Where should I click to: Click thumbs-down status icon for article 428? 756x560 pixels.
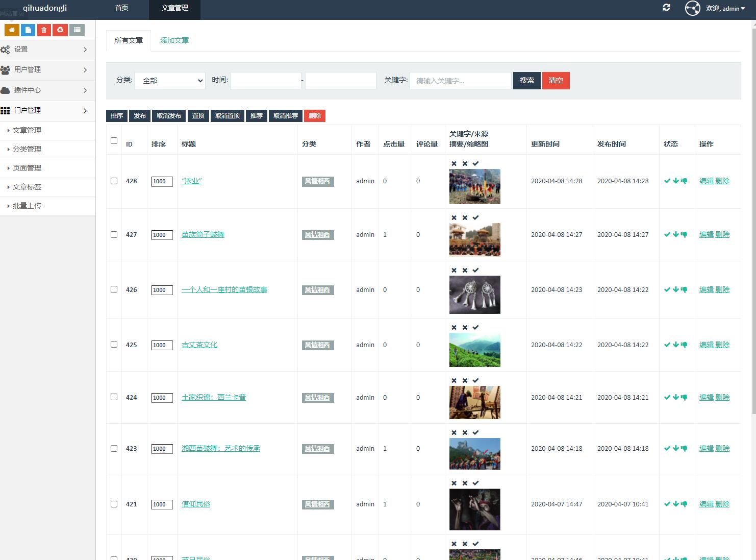pos(684,181)
